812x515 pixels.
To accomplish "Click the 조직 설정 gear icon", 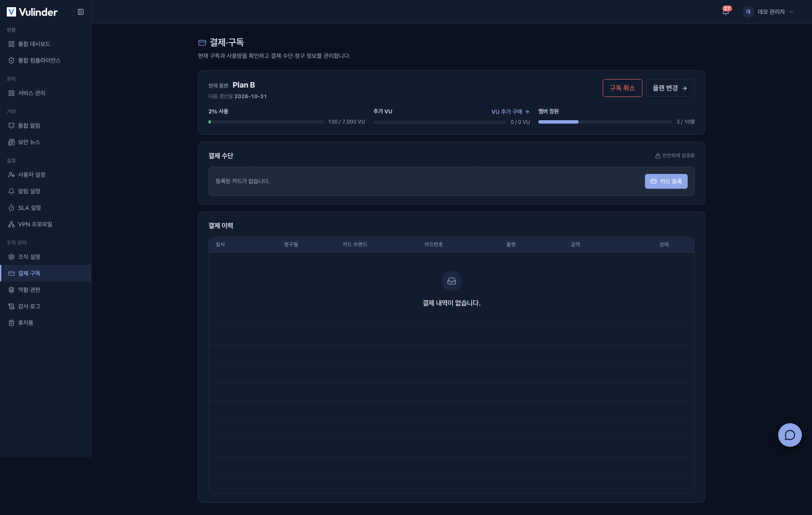I will coord(11,257).
